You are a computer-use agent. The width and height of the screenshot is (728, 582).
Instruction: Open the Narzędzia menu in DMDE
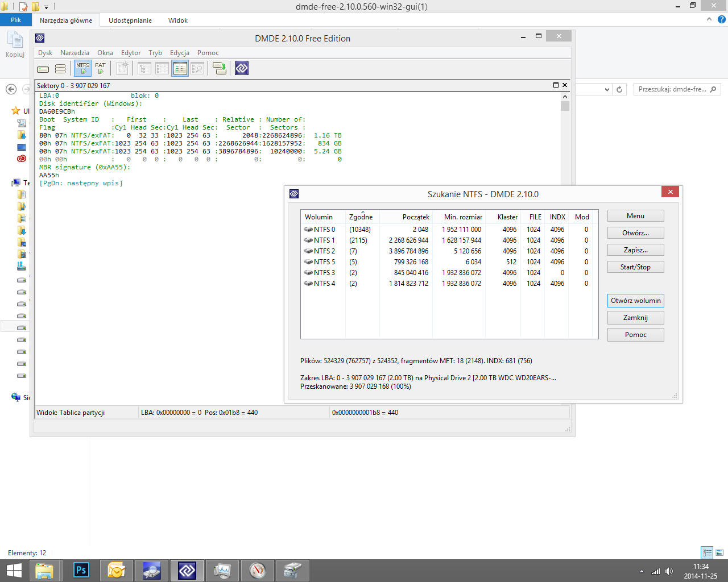[75, 53]
